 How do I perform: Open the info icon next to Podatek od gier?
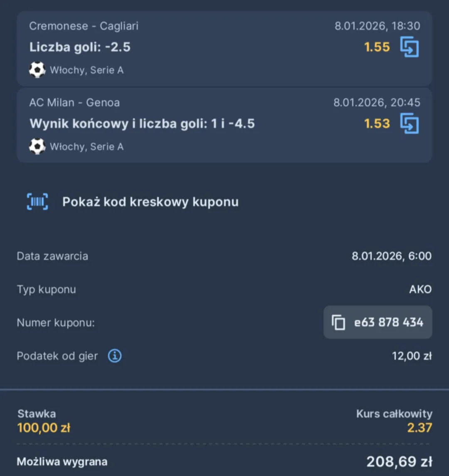click(x=114, y=356)
